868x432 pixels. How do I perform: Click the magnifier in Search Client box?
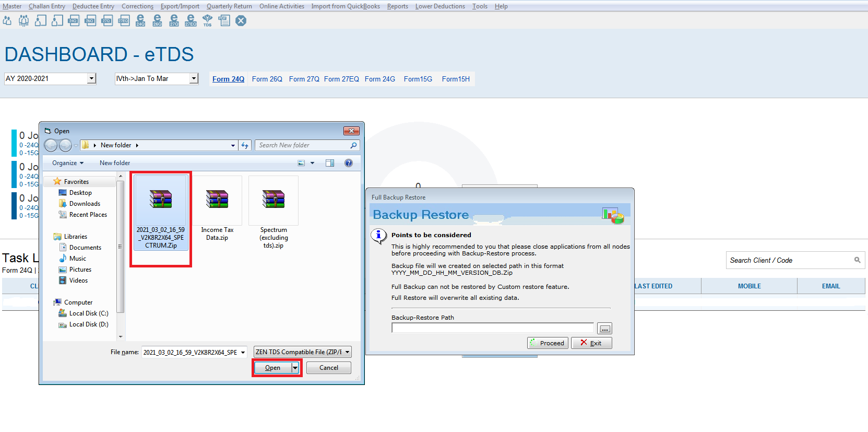tap(857, 260)
